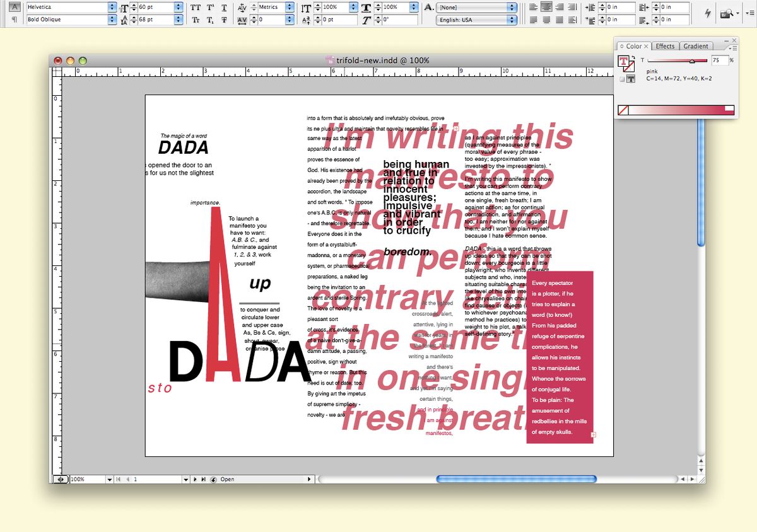Click the tint percentage input field
This screenshot has height=532, width=757.
tap(719, 61)
